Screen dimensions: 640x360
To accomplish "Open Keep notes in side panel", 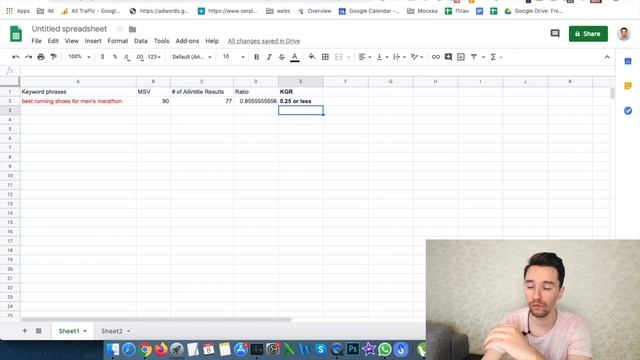I will [628, 86].
